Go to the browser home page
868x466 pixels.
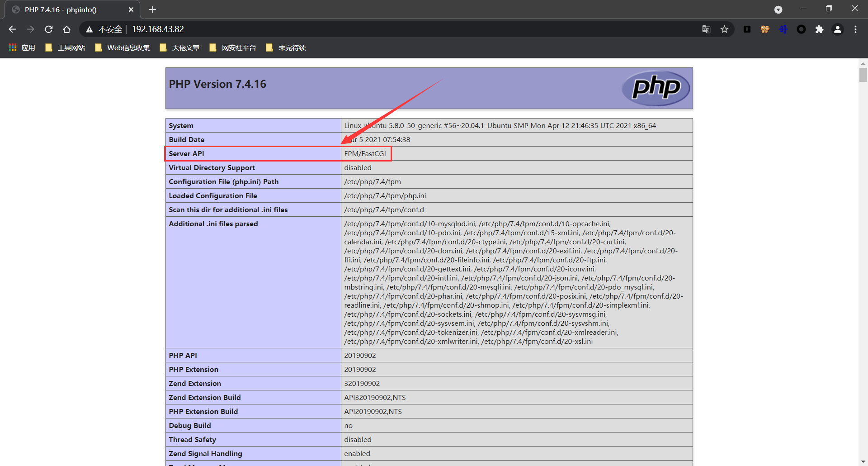[66, 29]
